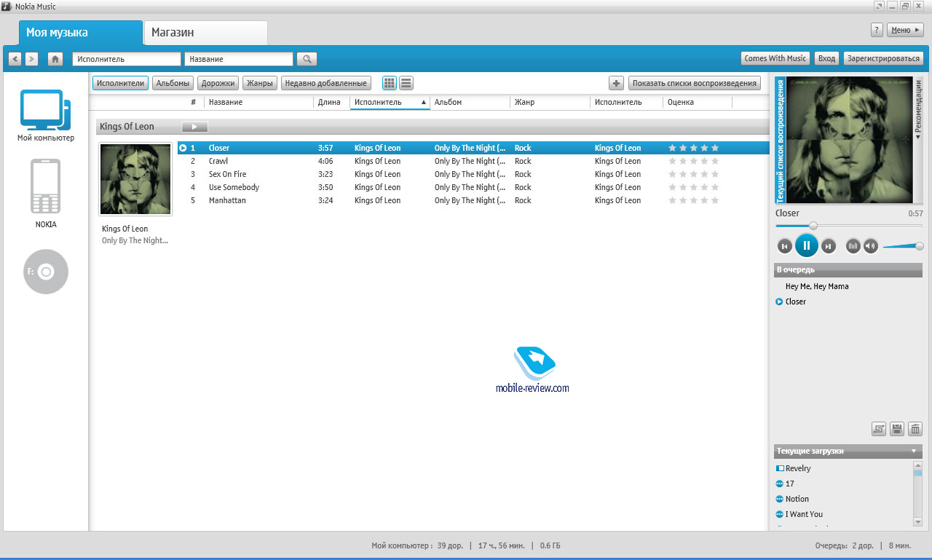Open the Текущий список воспроизведения vertical tab
Image resolution: width=932 pixels, height=560 pixels.
780,140
